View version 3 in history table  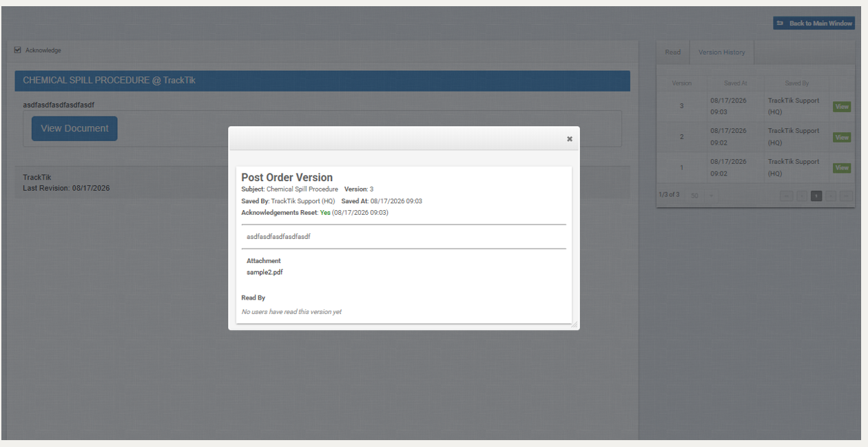(842, 107)
